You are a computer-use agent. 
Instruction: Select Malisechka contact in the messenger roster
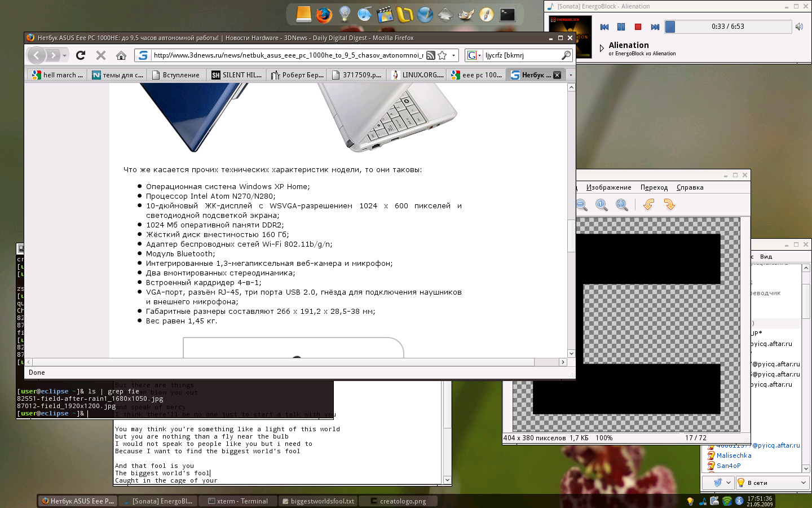click(x=734, y=456)
